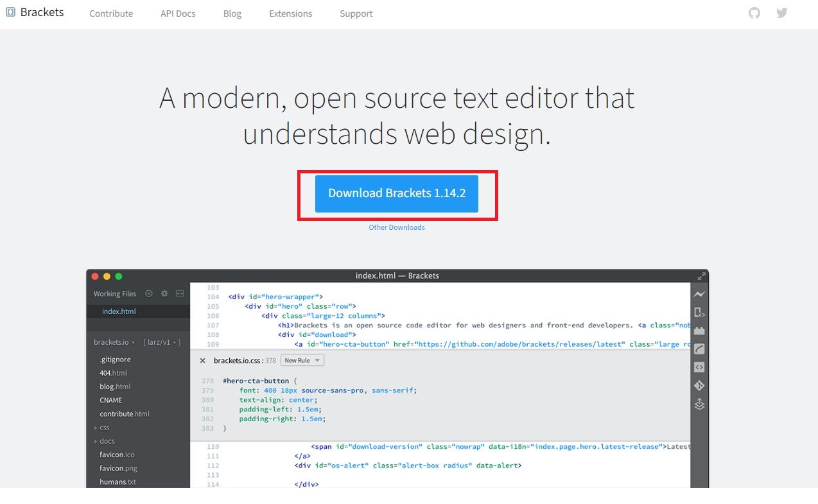Click the circled X icon beside Working Files
The width and height of the screenshot is (818, 504).
click(x=148, y=293)
